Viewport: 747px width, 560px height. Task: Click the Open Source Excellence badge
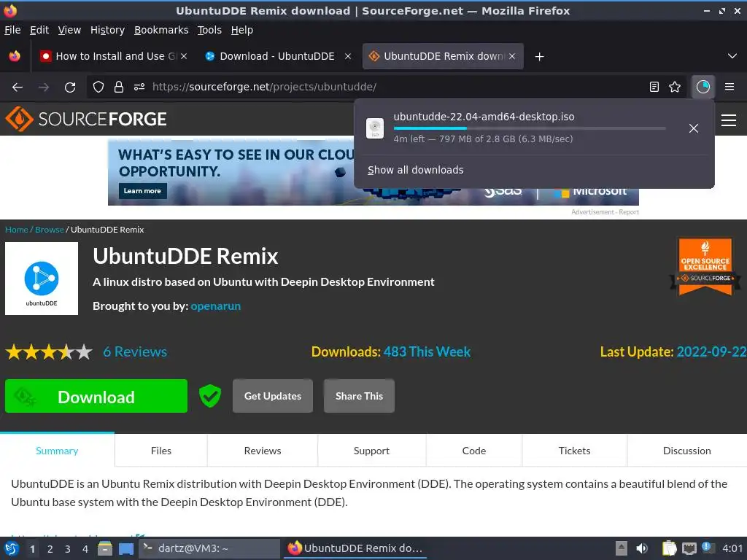(705, 267)
